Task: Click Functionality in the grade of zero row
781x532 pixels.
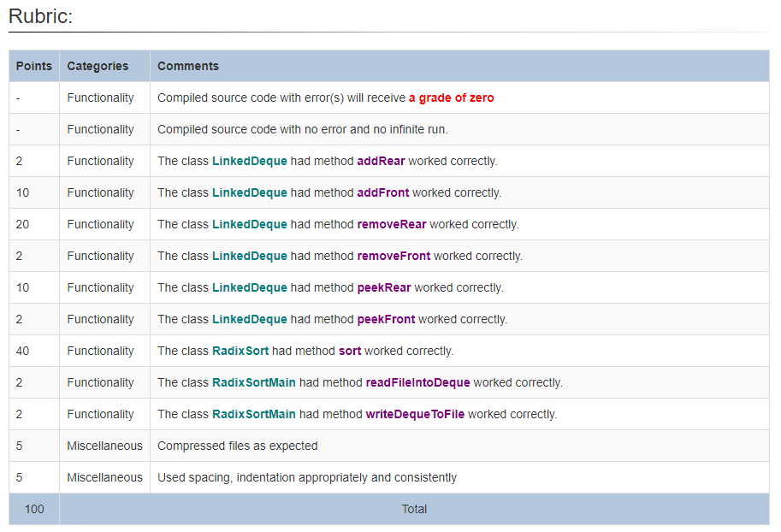Action: (101, 98)
